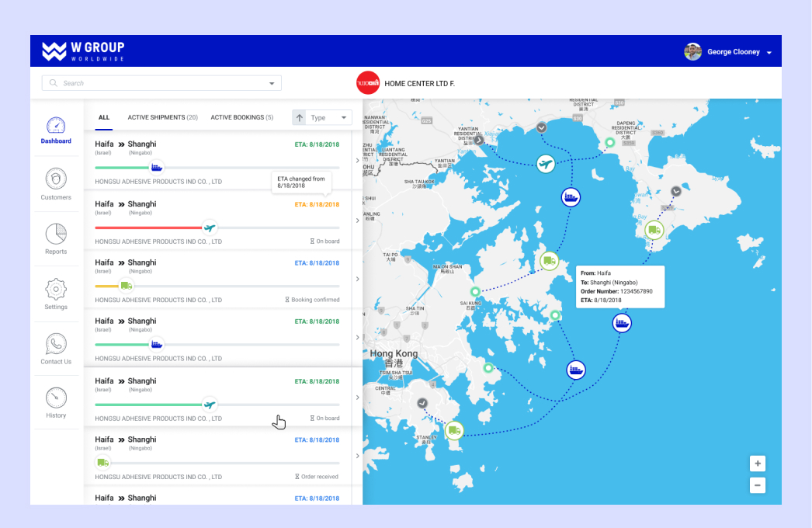Open the Customers sidebar icon
This screenshot has height=528, width=812.
pyautogui.click(x=56, y=179)
